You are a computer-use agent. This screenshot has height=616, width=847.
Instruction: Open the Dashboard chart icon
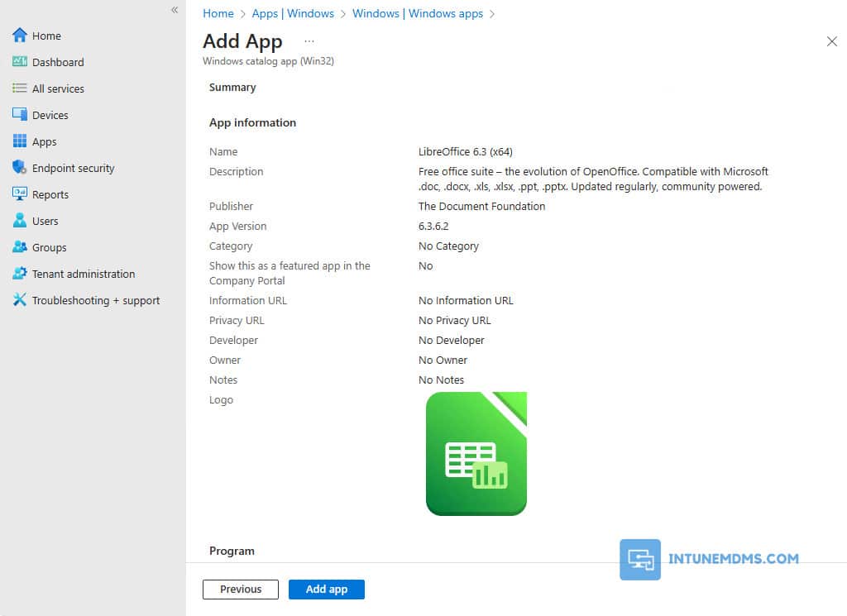pyautogui.click(x=20, y=61)
